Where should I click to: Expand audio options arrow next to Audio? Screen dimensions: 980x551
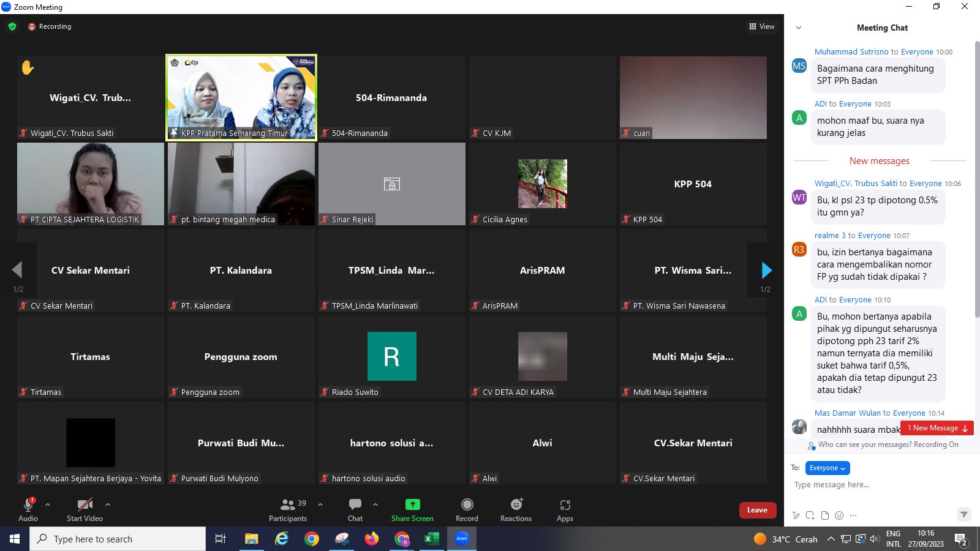(48, 504)
